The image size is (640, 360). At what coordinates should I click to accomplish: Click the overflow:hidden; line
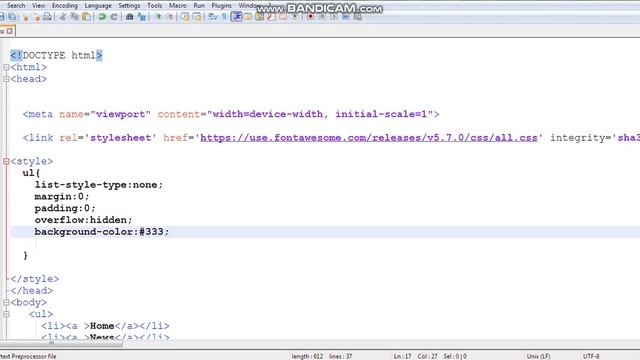[83, 220]
